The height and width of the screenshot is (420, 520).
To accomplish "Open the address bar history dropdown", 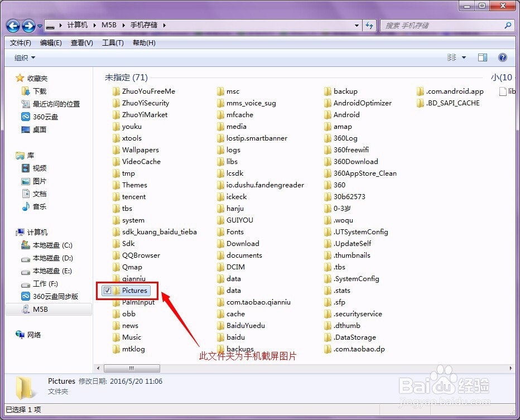I will [x=357, y=25].
